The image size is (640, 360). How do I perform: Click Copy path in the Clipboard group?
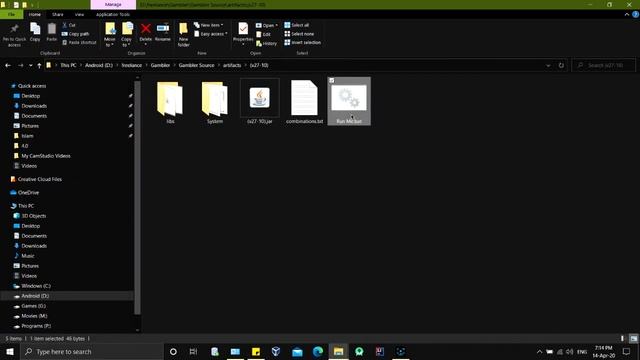click(75, 34)
